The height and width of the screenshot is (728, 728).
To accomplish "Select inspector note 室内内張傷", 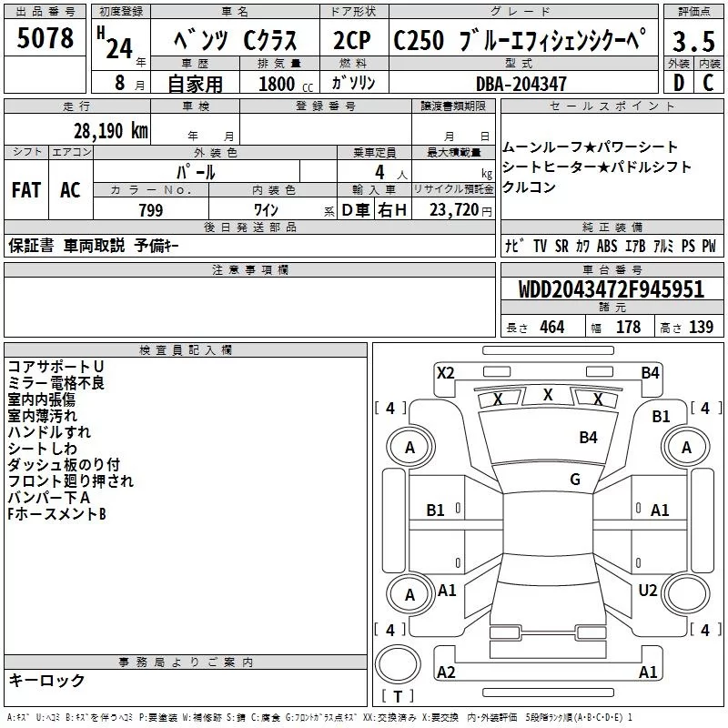I will tap(41, 399).
